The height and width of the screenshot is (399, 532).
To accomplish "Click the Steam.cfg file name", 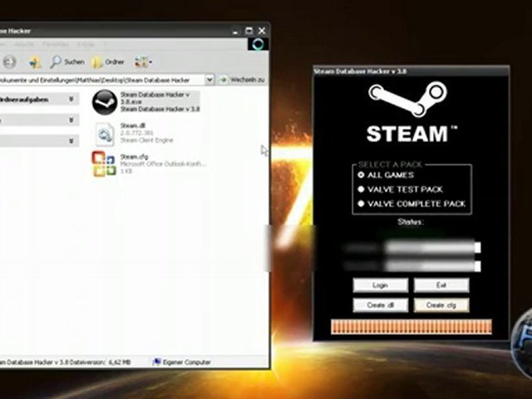I will (135, 157).
